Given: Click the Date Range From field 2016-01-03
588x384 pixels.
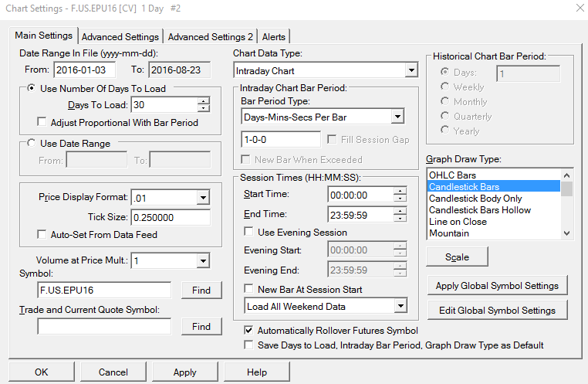Looking at the screenshot, I should (84, 70).
